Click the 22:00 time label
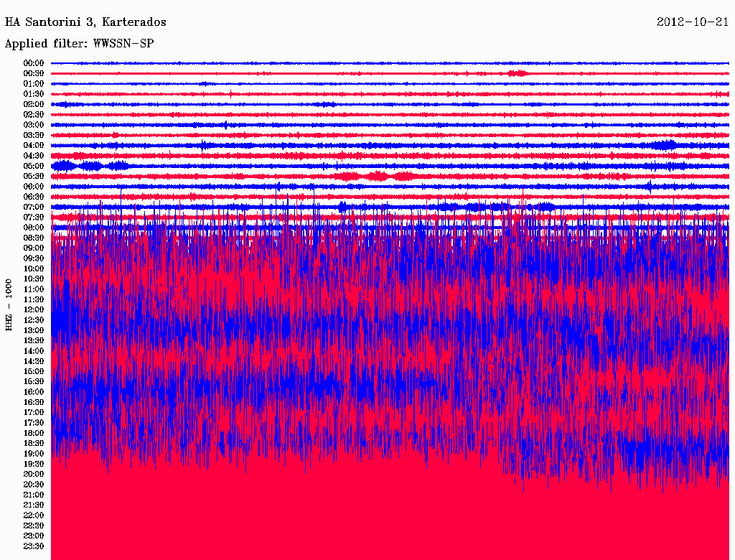735x560 pixels. coord(34,515)
